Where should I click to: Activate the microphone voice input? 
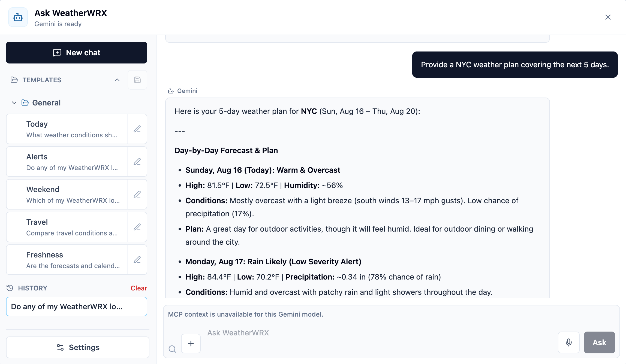click(x=569, y=342)
